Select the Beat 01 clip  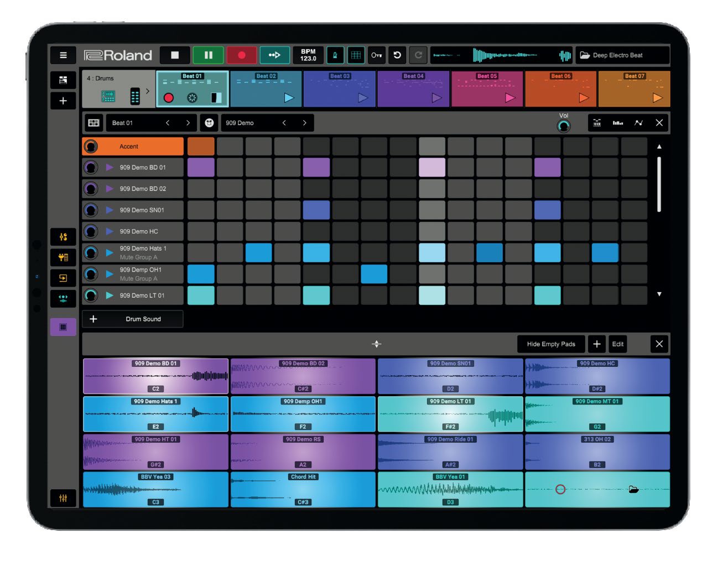point(192,89)
